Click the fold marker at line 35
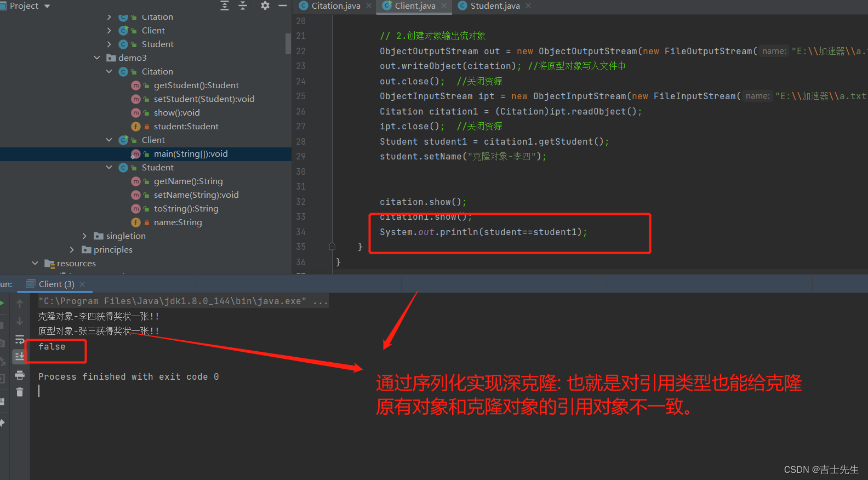 tap(332, 247)
